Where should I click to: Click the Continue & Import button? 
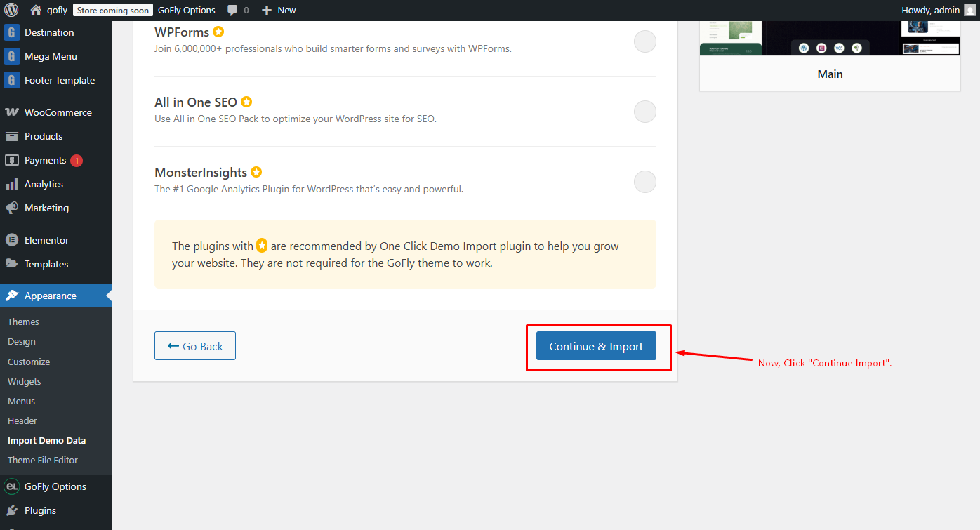(596, 346)
